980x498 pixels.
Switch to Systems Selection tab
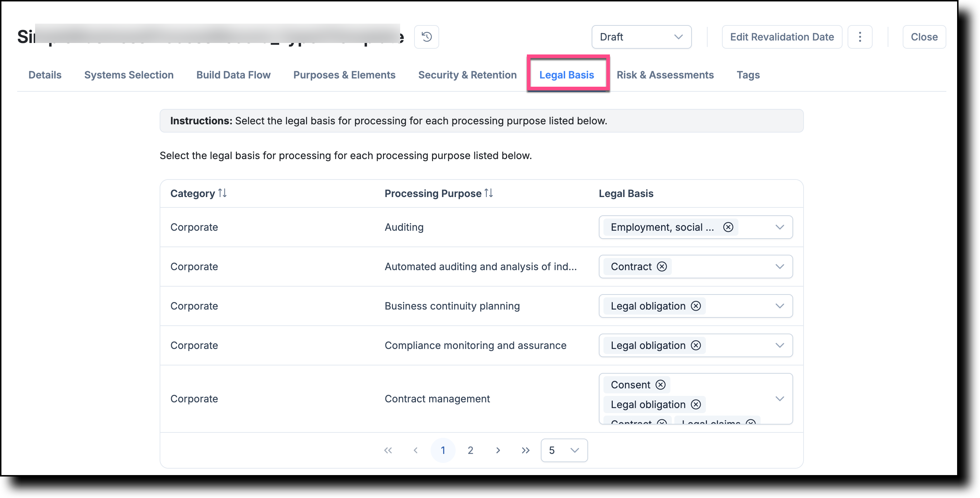(128, 75)
